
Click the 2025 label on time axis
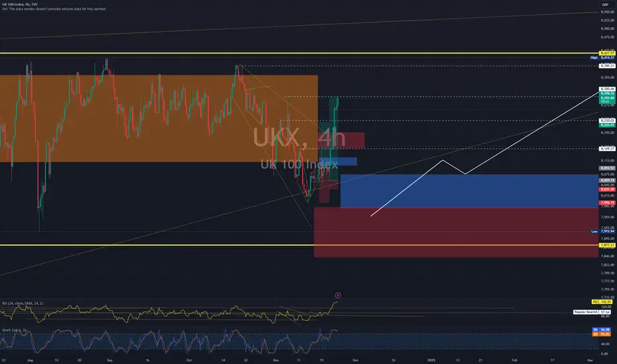click(x=431, y=360)
